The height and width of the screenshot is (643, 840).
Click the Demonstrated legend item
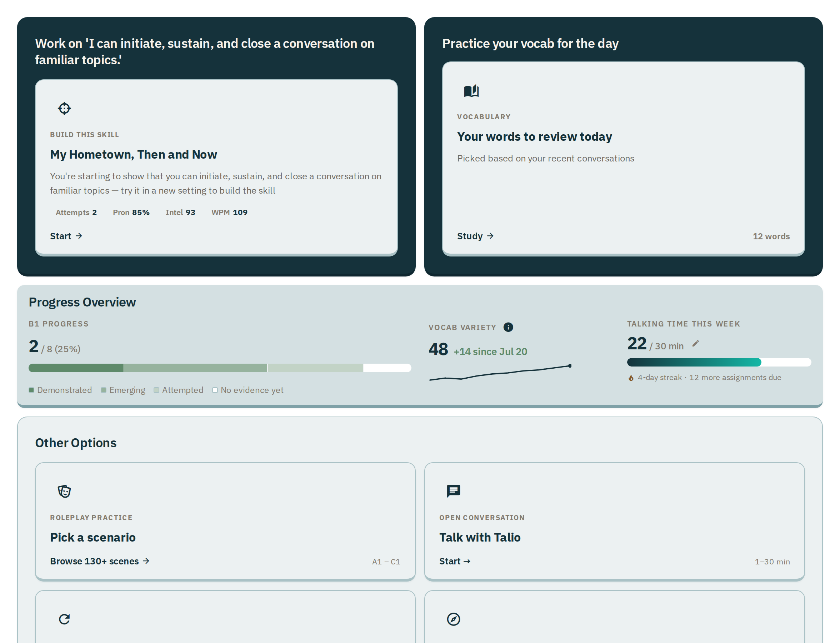tap(60, 390)
